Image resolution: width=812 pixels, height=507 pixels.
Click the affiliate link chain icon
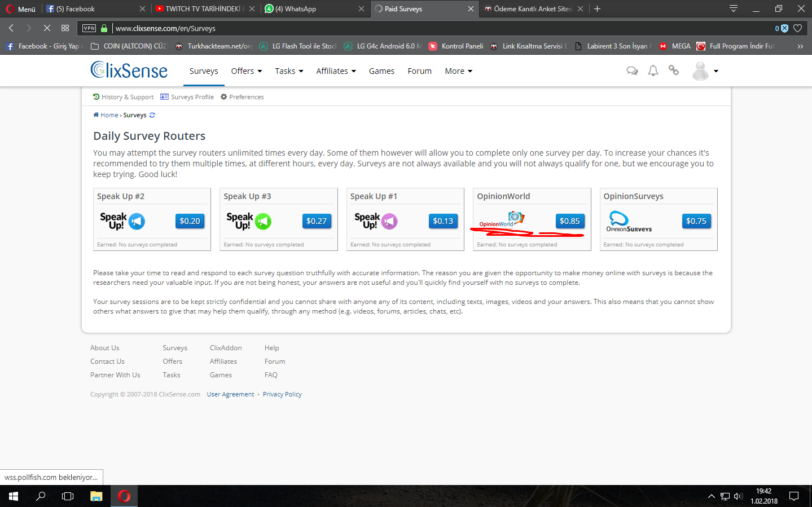pos(673,70)
